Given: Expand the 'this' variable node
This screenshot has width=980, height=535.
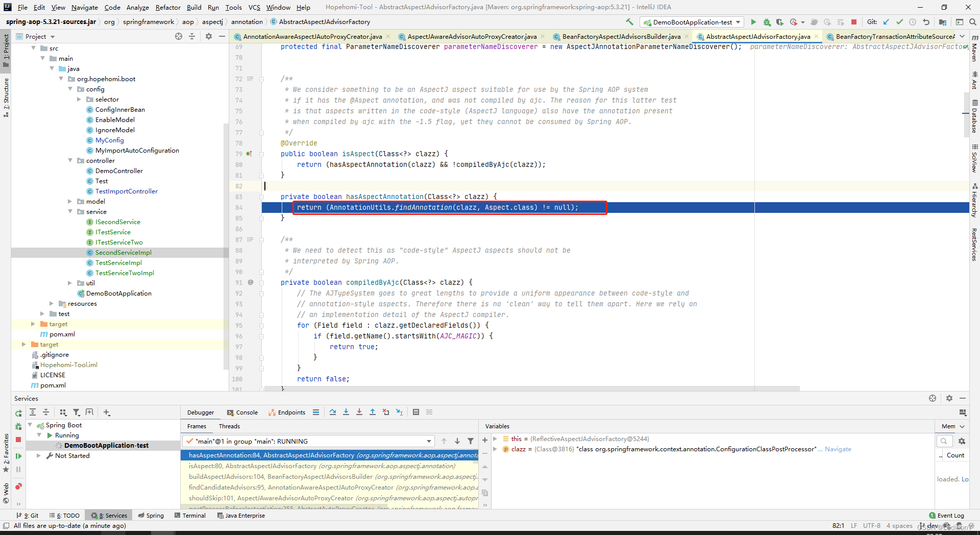Looking at the screenshot, I should tap(495, 439).
